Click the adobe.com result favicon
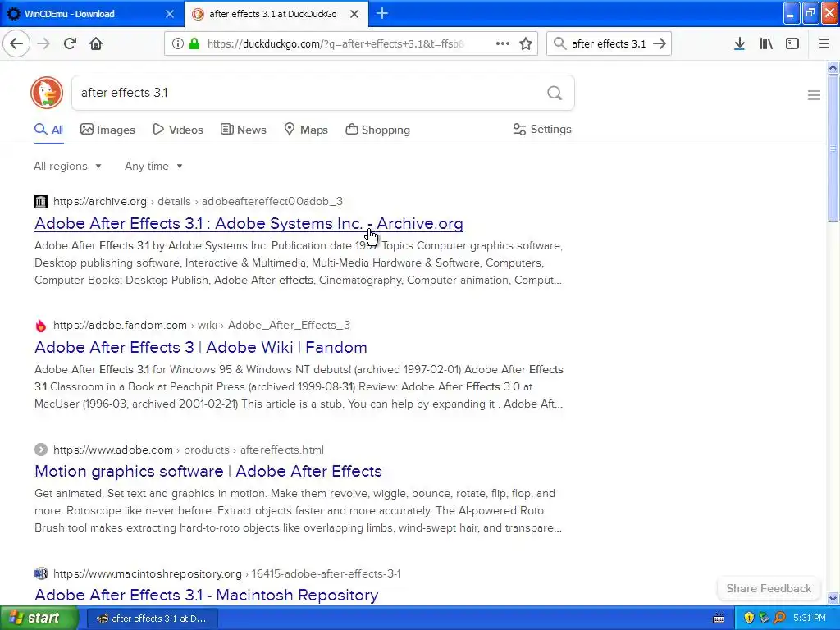This screenshot has height=630, width=840. click(41, 450)
